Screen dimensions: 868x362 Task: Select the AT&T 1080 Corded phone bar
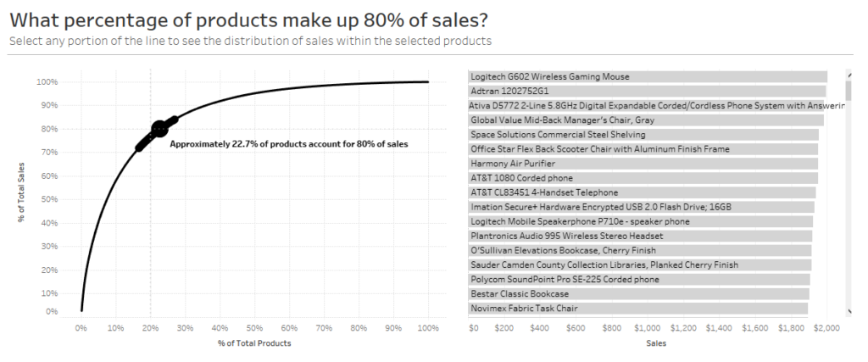(643, 178)
